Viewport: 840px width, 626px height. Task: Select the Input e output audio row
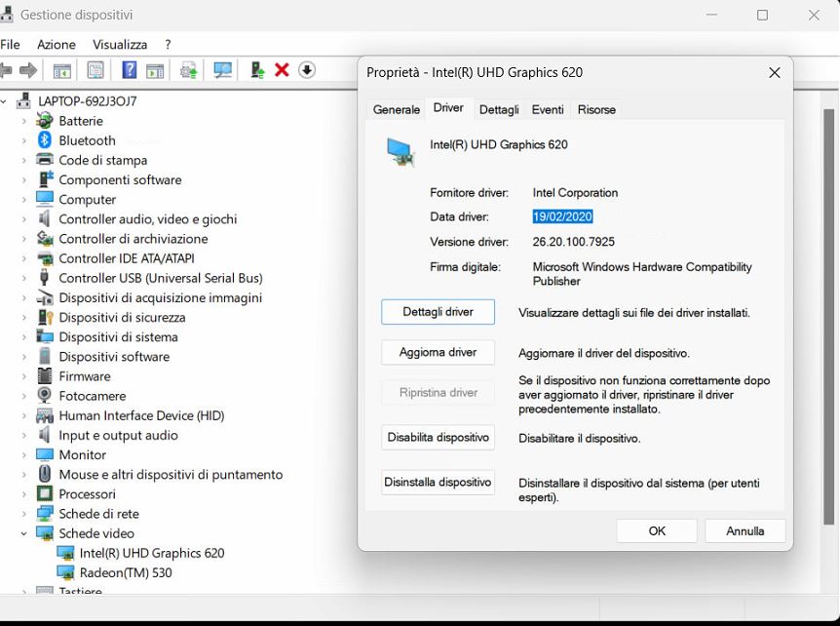pos(118,435)
